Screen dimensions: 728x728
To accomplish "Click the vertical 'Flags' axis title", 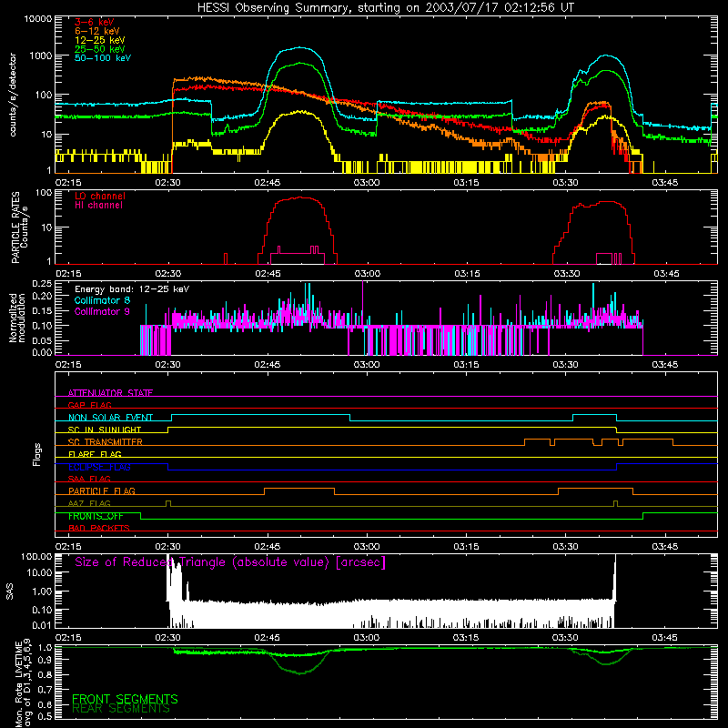I will (x=36, y=454).
